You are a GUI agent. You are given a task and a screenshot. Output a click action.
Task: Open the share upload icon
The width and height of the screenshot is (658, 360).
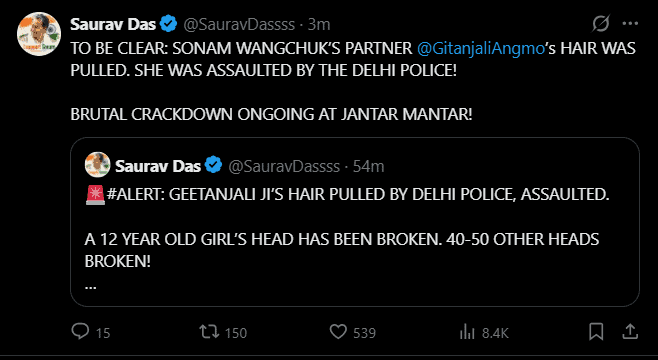click(x=629, y=332)
